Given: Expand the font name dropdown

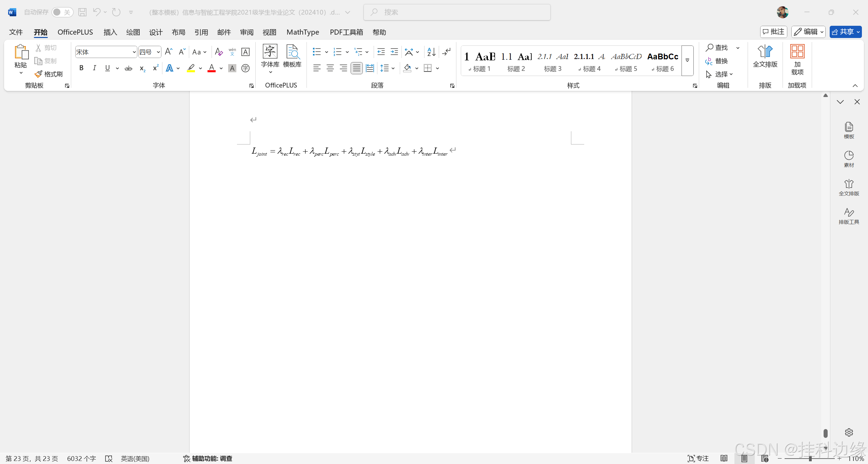Looking at the screenshot, I should click(x=134, y=52).
